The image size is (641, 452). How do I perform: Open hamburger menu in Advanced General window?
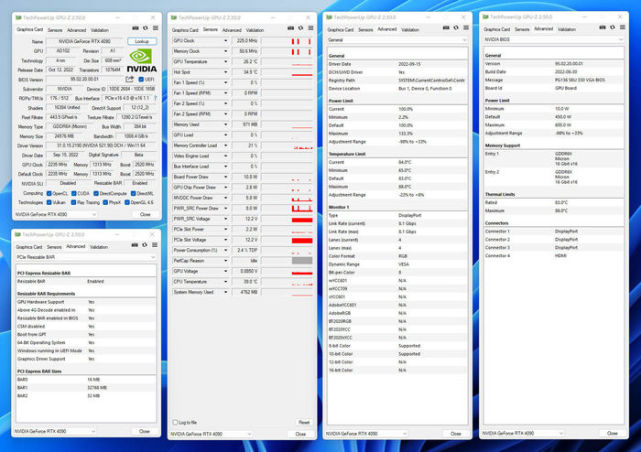pos(466,28)
